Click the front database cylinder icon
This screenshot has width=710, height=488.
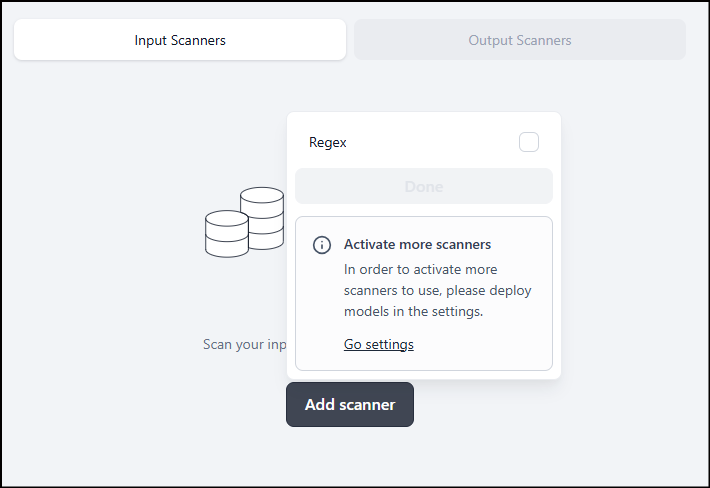point(226,234)
